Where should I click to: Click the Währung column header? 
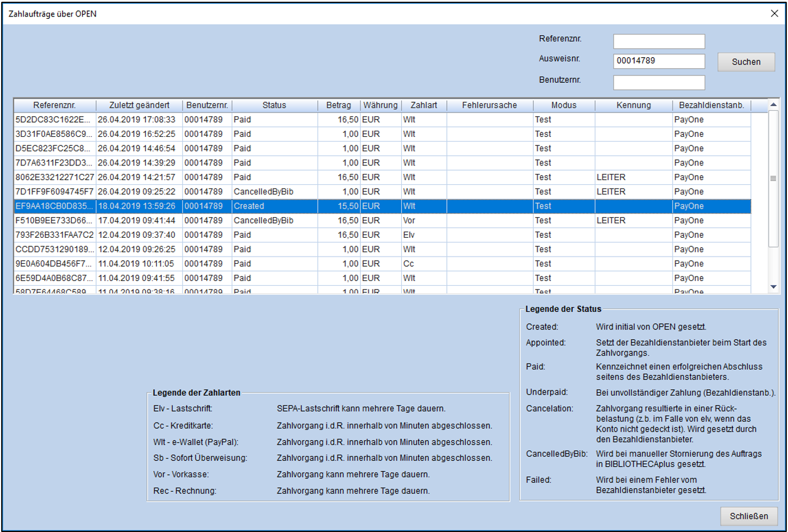click(x=381, y=105)
